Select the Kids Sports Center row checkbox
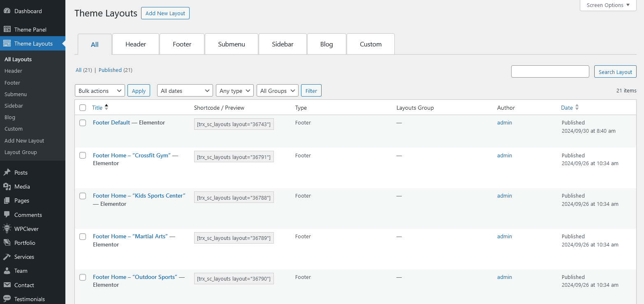The image size is (644, 304). (x=83, y=196)
